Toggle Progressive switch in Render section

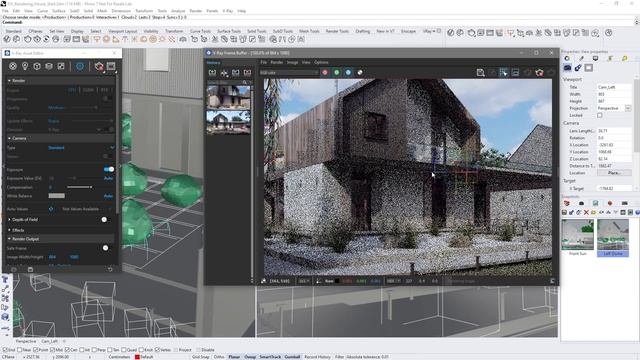pyautogui.click(x=107, y=99)
